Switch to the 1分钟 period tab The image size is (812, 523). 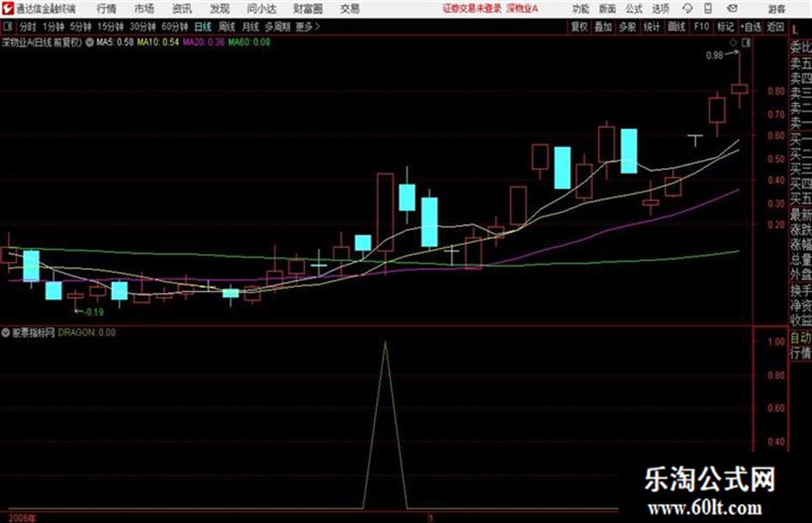click(x=52, y=27)
